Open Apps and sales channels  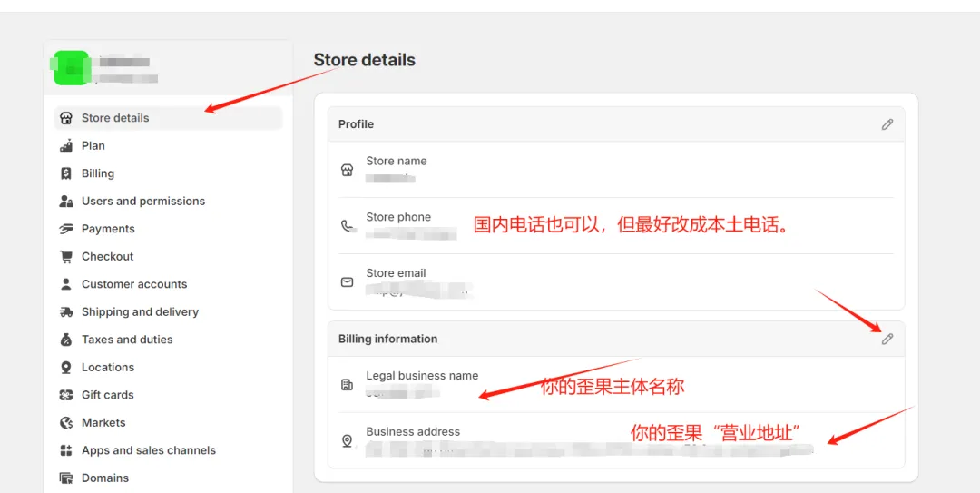coord(148,450)
